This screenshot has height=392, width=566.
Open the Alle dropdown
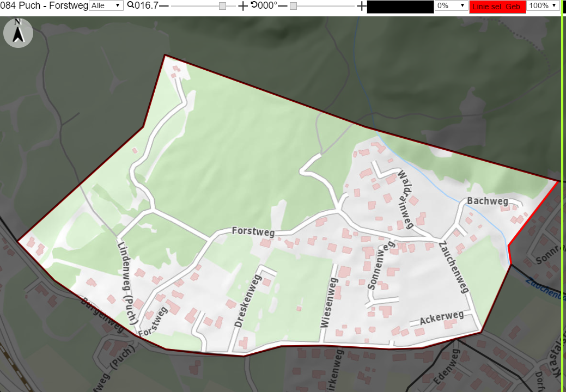106,6
